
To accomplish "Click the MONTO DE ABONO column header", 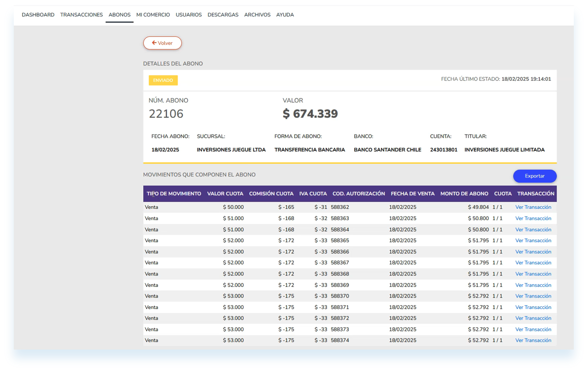I will point(464,194).
